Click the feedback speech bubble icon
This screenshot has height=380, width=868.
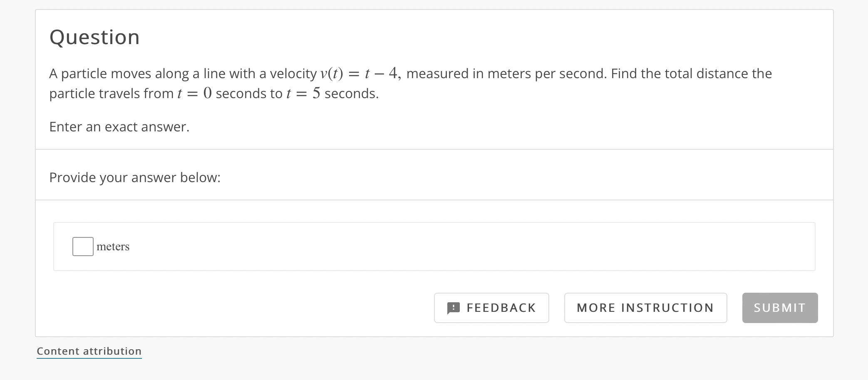[x=453, y=308]
